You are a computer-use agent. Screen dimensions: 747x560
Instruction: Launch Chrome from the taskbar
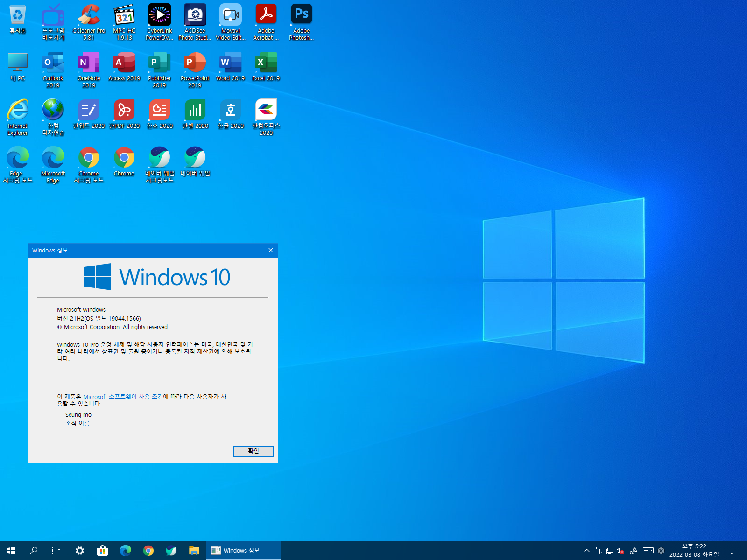pyautogui.click(x=148, y=551)
